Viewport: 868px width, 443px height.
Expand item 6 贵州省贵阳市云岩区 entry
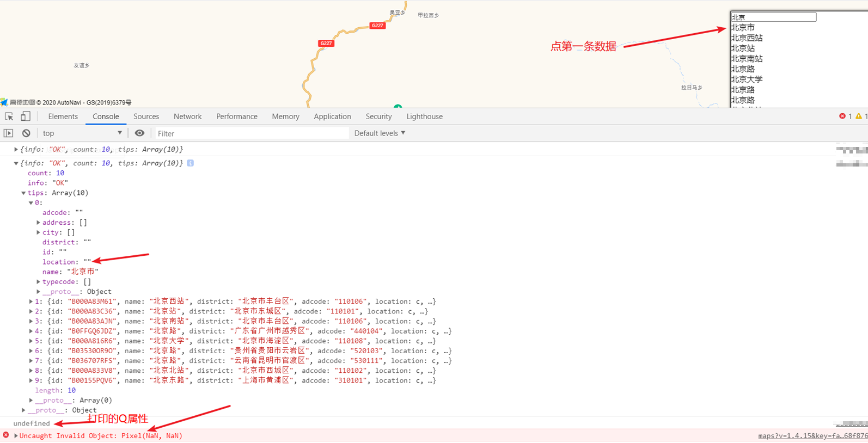click(31, 351)
